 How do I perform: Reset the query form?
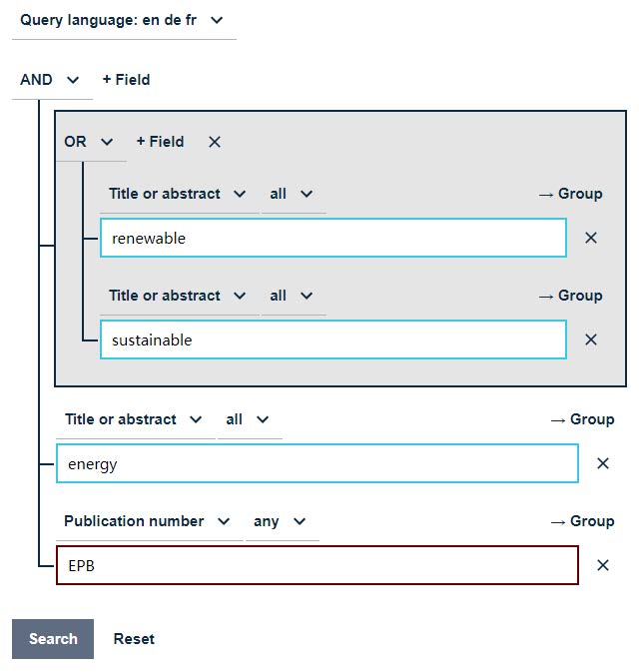coord(134,639)
